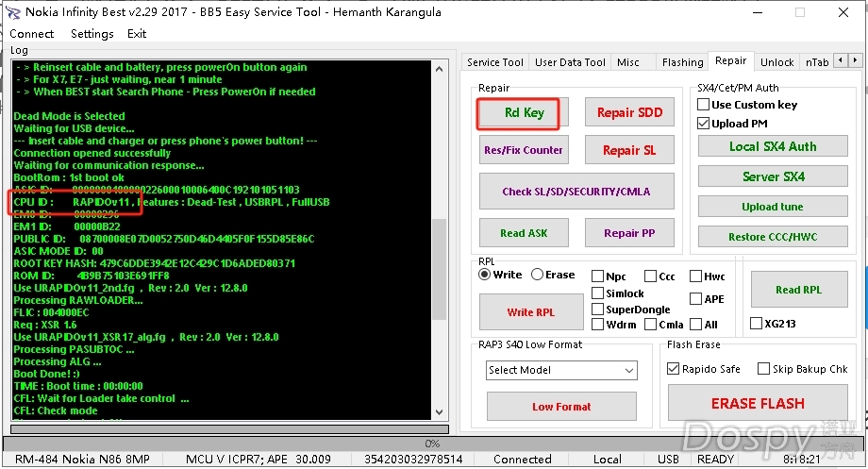Enable Use Custom key checkbox
Screen dimensions: 868x469
[x=747, y=105]
